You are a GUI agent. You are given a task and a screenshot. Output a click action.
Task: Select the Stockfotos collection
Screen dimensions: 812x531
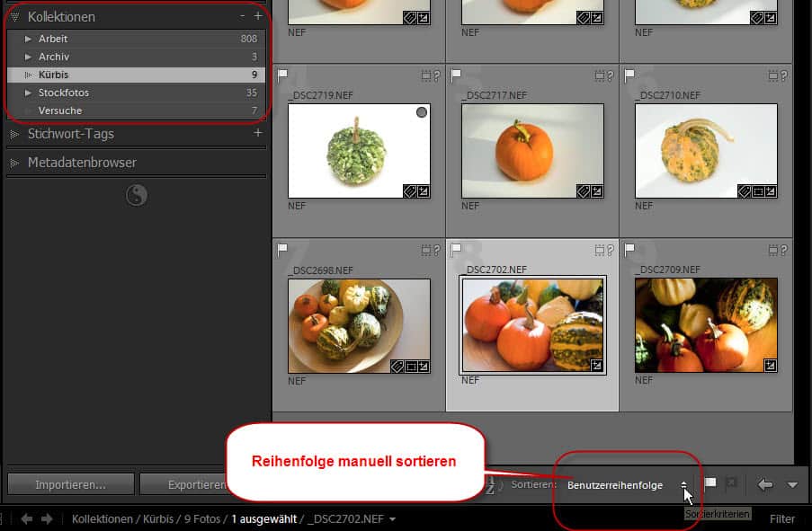63,93
